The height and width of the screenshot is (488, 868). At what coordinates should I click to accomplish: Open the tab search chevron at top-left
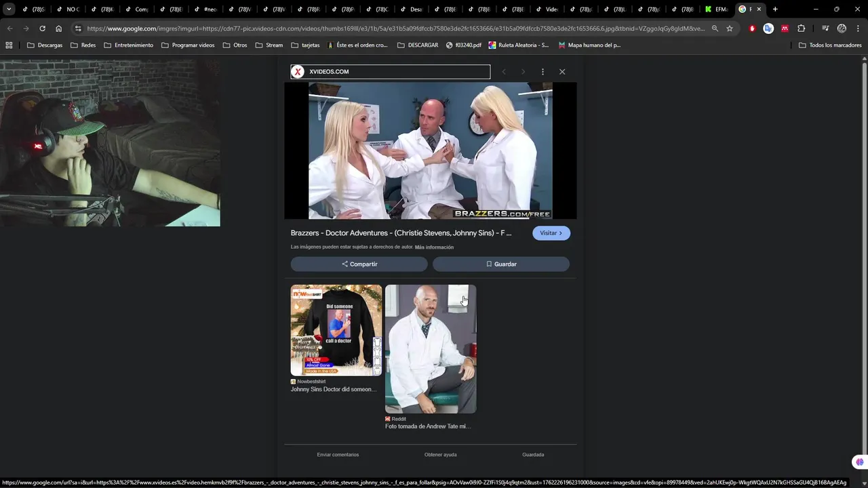tap(9, 9)
